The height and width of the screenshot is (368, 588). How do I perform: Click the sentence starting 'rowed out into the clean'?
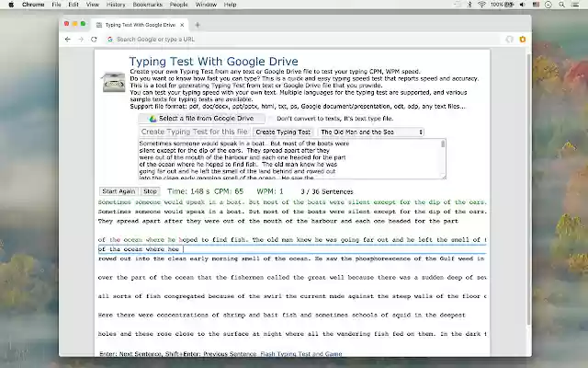coord(292,259)
